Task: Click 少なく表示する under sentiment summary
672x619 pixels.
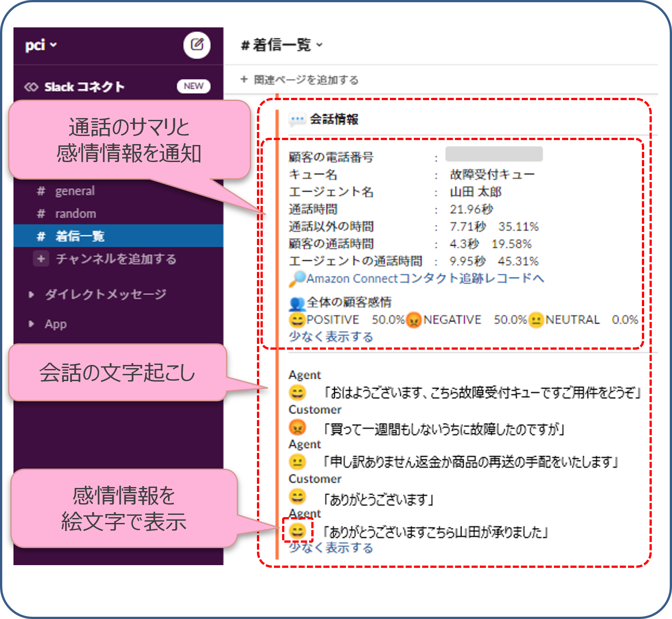Action: pos(331,337)
